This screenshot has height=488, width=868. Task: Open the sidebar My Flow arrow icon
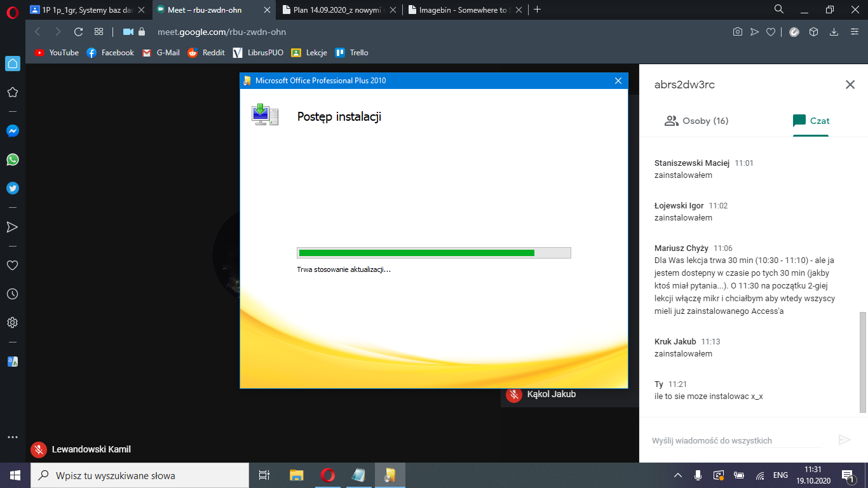point(12,227)
